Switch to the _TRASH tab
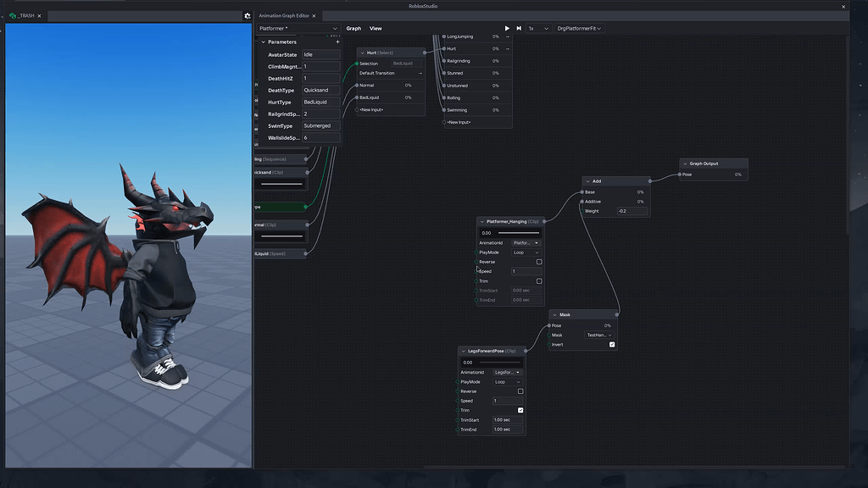Screen dimensions: 868x488 [25, 16]
